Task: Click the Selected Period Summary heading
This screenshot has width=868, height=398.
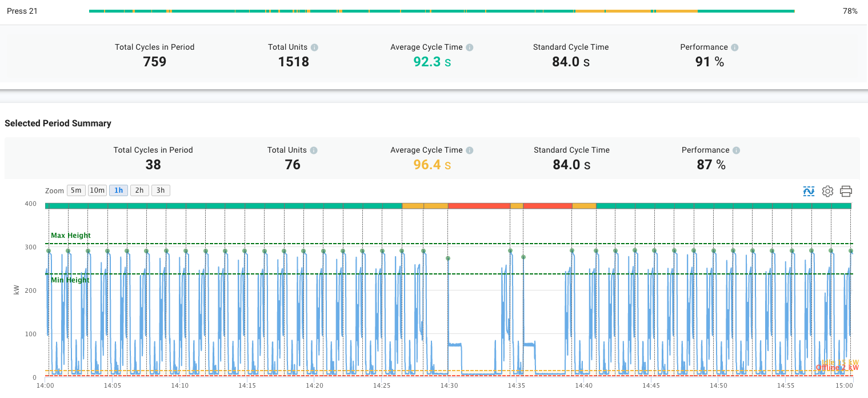Action: (57, 124)
